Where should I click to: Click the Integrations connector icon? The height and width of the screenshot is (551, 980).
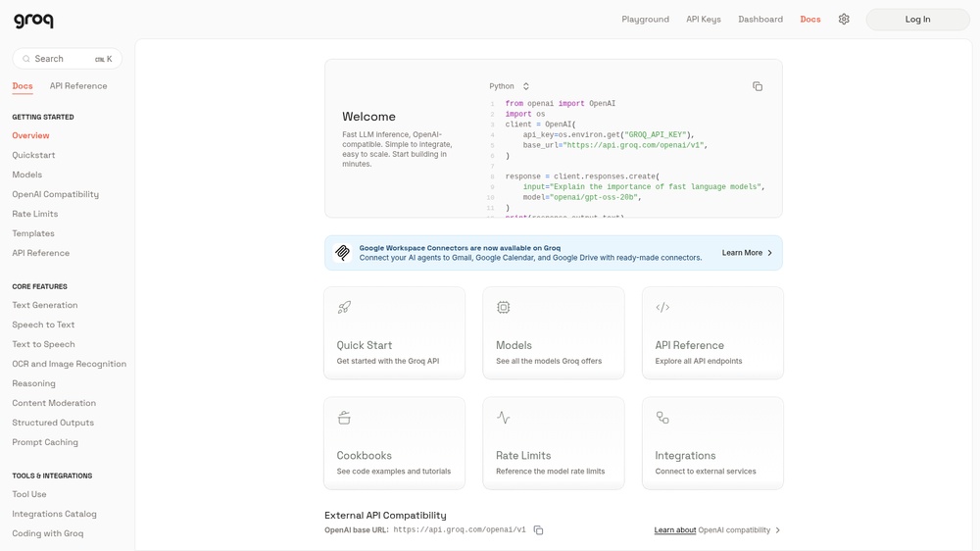coord(662,417)
